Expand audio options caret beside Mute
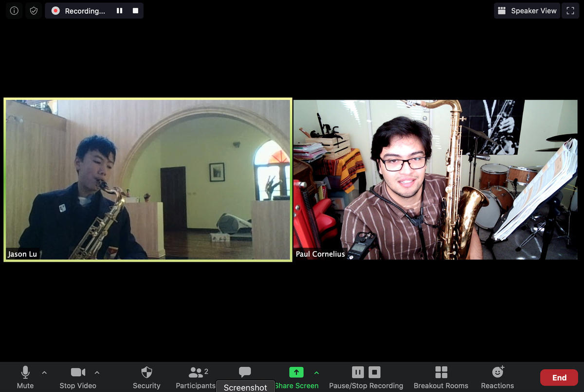Viewport: 584px width, 392px height. pos(44,373)
